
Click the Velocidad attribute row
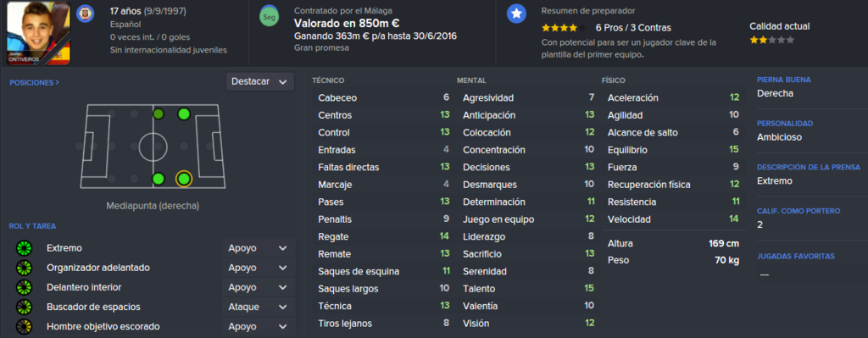pos(673,219)
